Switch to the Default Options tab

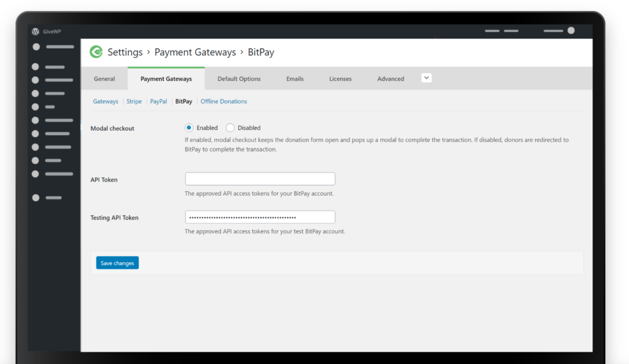tap(239, 79)
